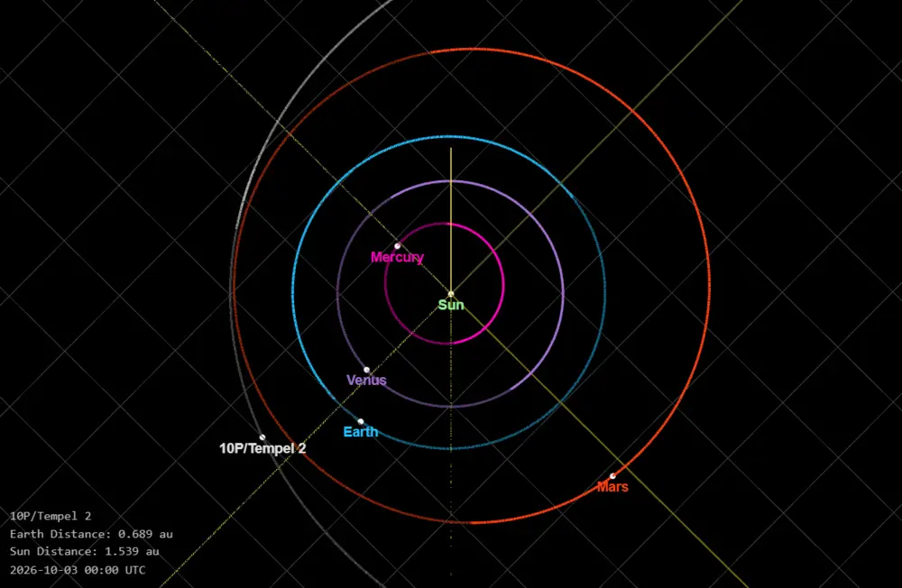The width and height of the screenshot is (902, 588).
Task: Select the Mercury label
Action: (397, 257)
